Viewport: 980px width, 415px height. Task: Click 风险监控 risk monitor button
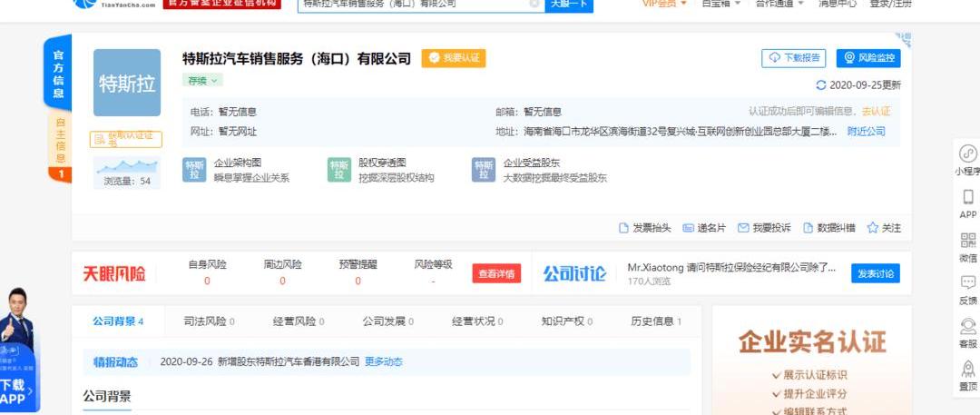click(x=868, y=58)
